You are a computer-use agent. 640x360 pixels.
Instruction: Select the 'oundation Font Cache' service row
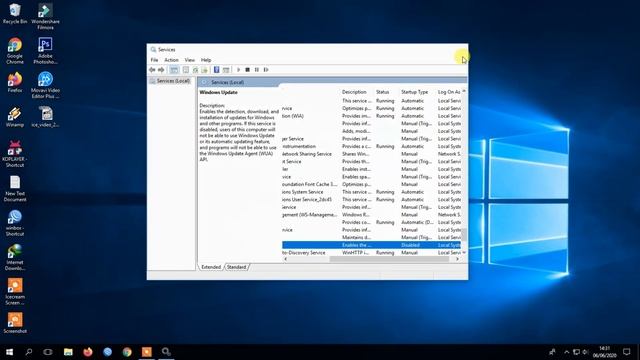[x=371, y=184]
